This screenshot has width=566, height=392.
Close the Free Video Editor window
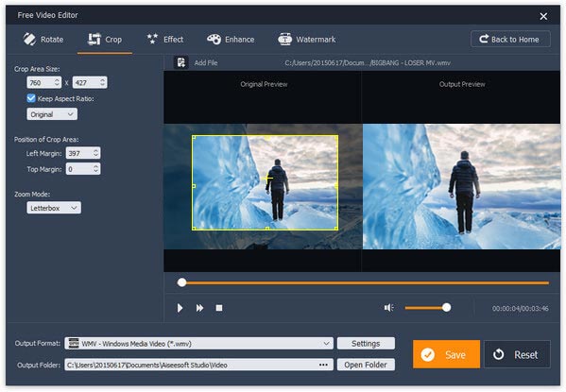tap(543, 16)
